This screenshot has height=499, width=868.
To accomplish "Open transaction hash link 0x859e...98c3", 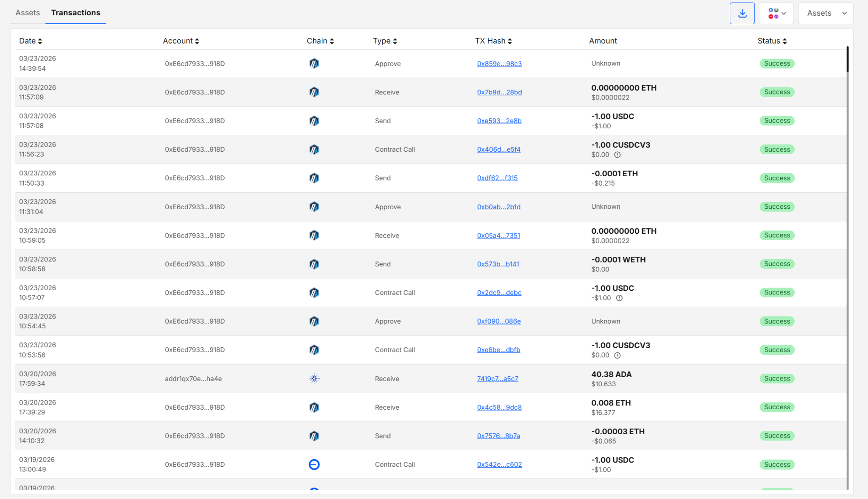I will click(x=499, y=64).
